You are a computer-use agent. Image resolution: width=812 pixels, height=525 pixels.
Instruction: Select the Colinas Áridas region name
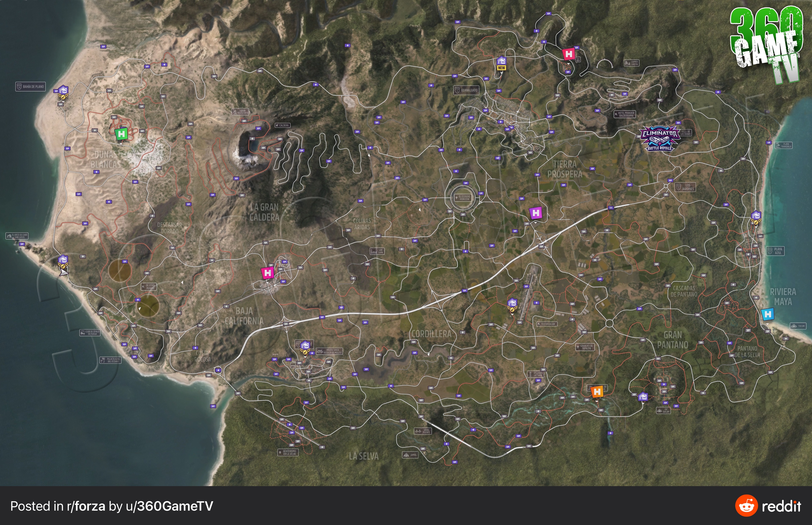point(362,224)
